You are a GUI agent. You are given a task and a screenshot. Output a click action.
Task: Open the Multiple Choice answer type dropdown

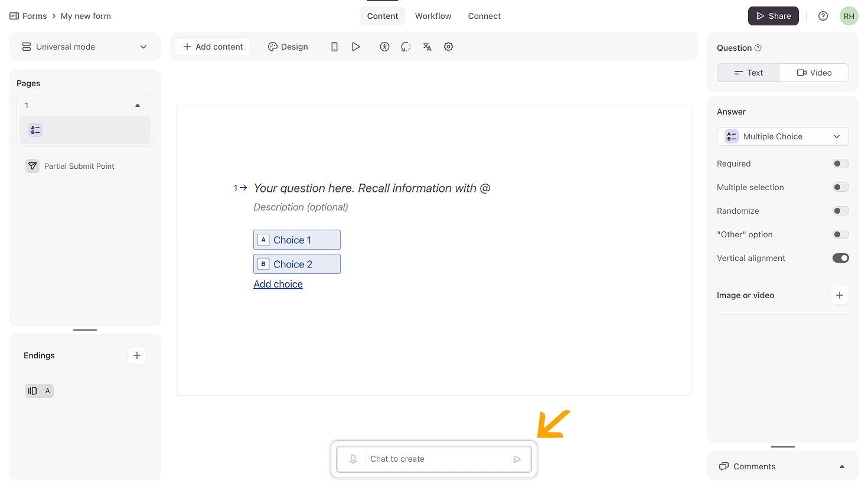(782, 136)
